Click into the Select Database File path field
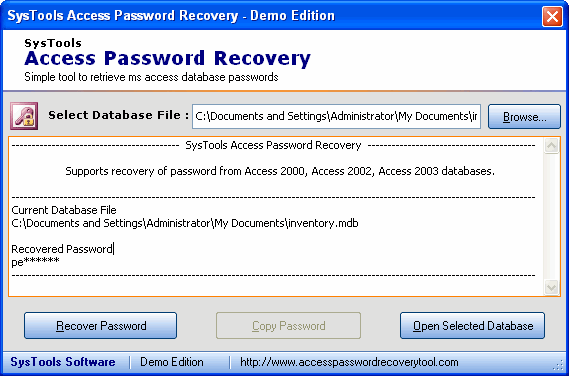Viewport: 569px width, 376px height. [336, 117]
